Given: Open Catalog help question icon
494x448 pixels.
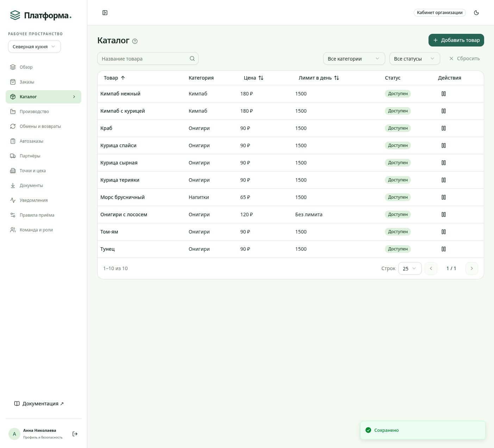Looking at the screenshot, I should (135, 41).
